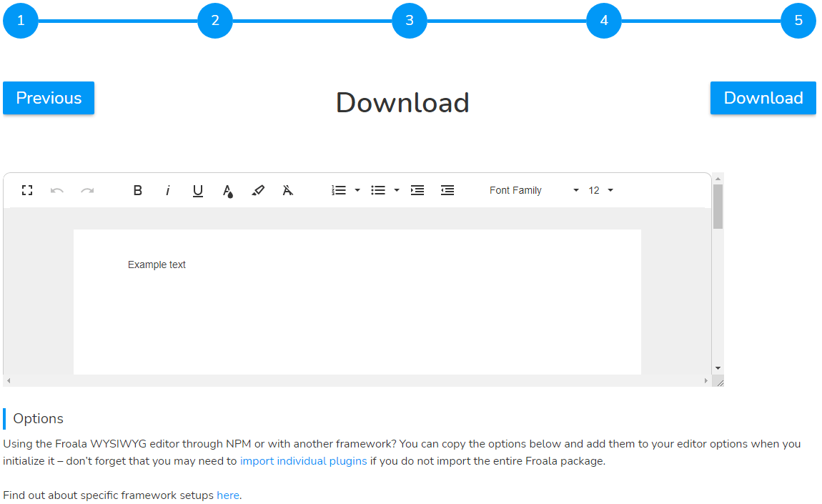Viewport: 822px width, 504px height.
Task: Jump to step 2 in the progress bar
Action: click(x=215, y=20)
